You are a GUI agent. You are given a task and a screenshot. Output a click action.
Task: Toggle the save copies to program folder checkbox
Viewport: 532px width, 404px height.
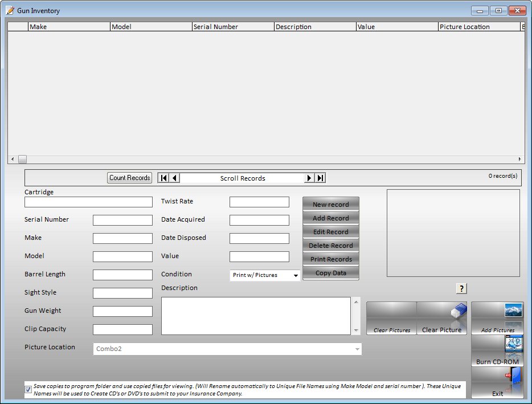tap(27, 389)
